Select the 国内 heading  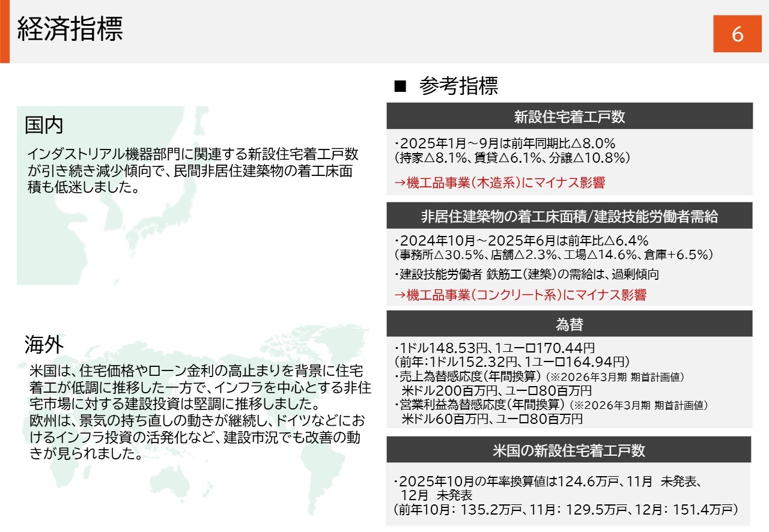coord(44,125)
